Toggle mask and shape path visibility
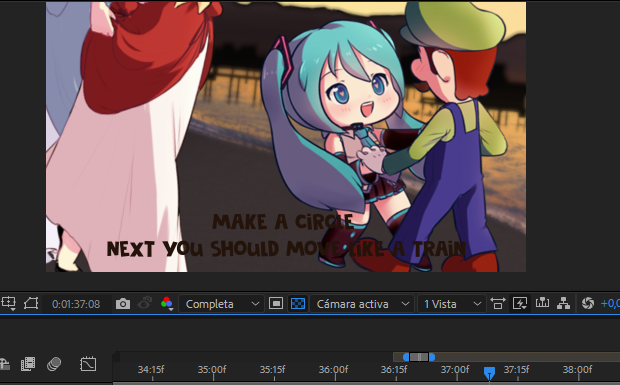The height and width of the screenshot is (385, 620). (x=31, y=304)
